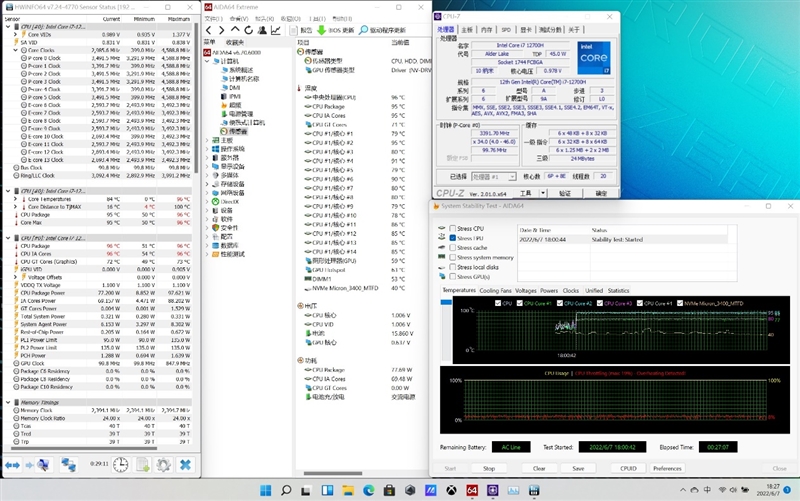Enable Stress system memory checkbox
The width and height of the screenshot is (800, 501).
coord(453,257)
